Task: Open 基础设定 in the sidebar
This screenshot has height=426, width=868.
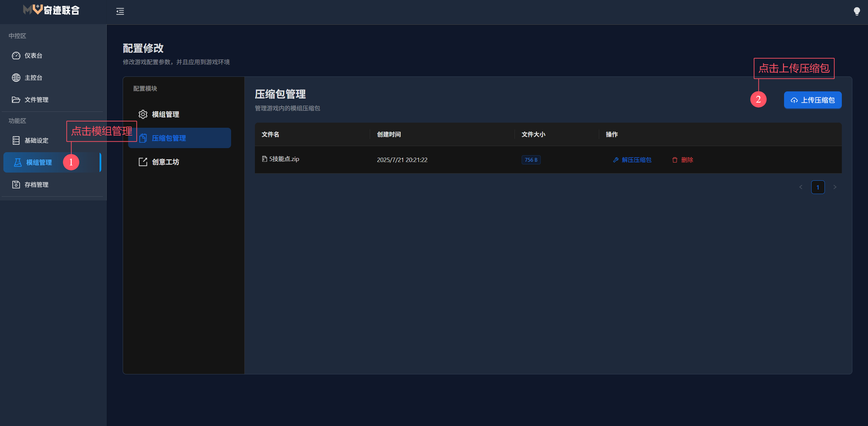Action: [36, 141]
